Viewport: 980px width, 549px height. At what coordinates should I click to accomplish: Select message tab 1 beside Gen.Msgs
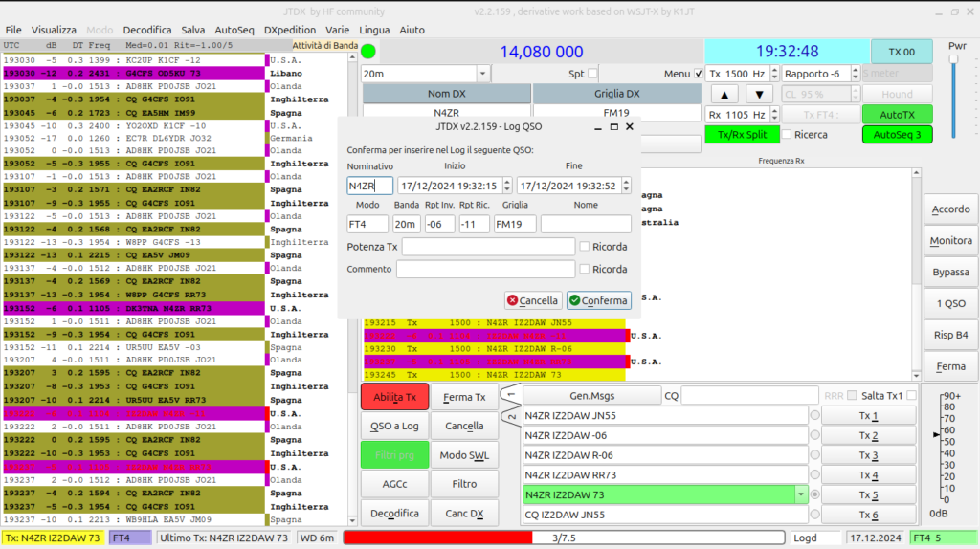click(x=511, y=395)
